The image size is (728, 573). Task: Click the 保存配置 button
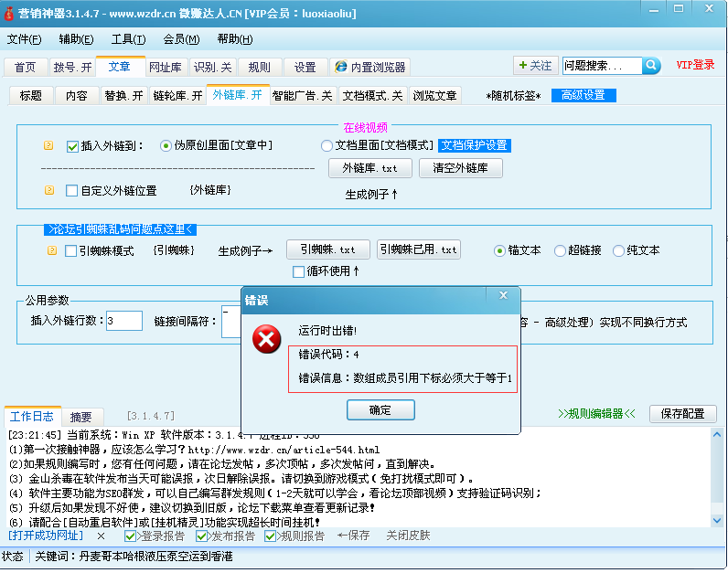pyautogui.click(x=683, y=413)
